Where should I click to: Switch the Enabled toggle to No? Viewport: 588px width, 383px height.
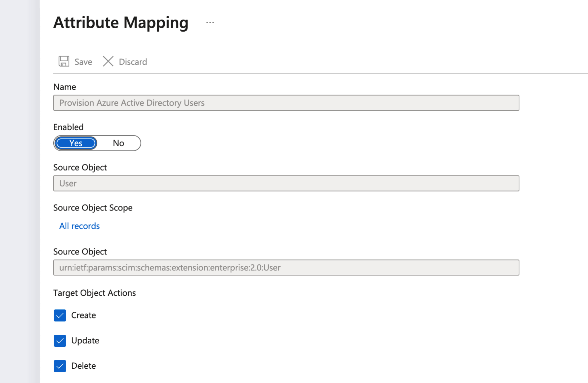(x=118, y=143)
